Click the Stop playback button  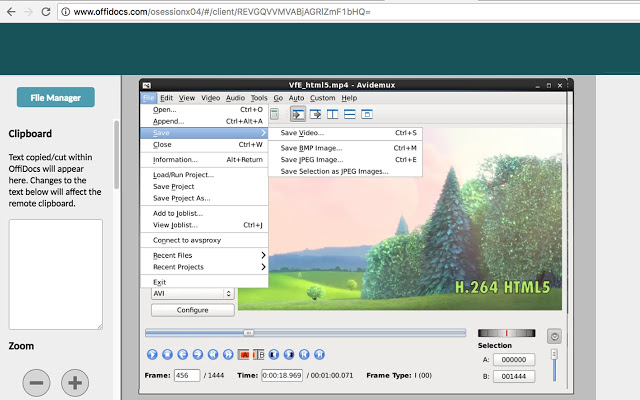pyautogui.click(x=167, y=354)
